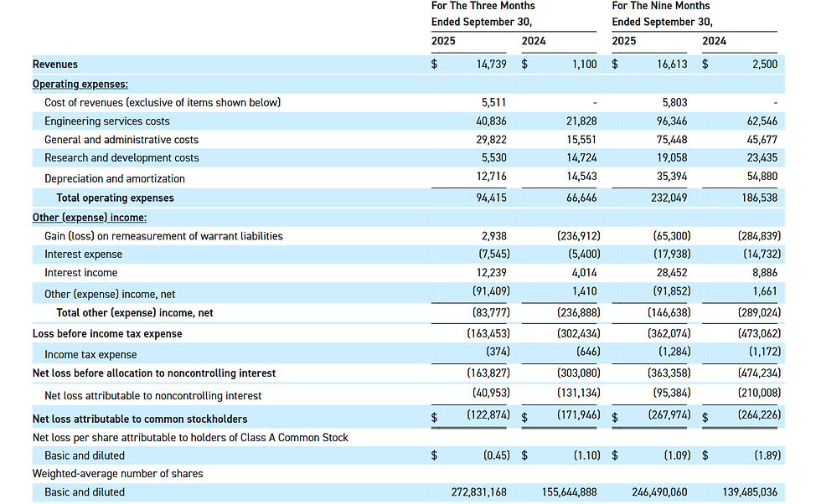This screenshot has width=821, height=504.
Task: Click the share count 139,485,036
Action: click(x=750, y=492)
